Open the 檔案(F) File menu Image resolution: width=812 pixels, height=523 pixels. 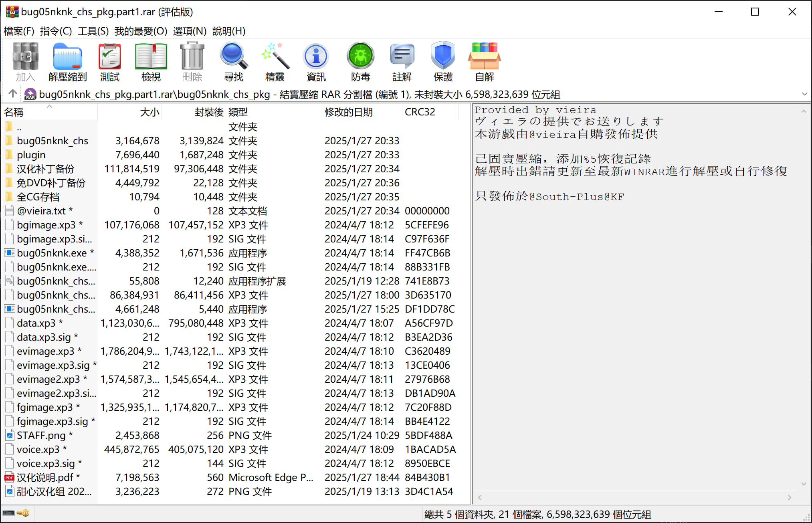pyautogui.click(x=19, y=31)
